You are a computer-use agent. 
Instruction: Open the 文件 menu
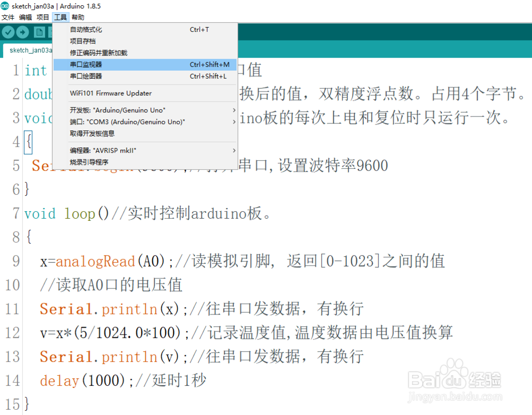[8, 18]
